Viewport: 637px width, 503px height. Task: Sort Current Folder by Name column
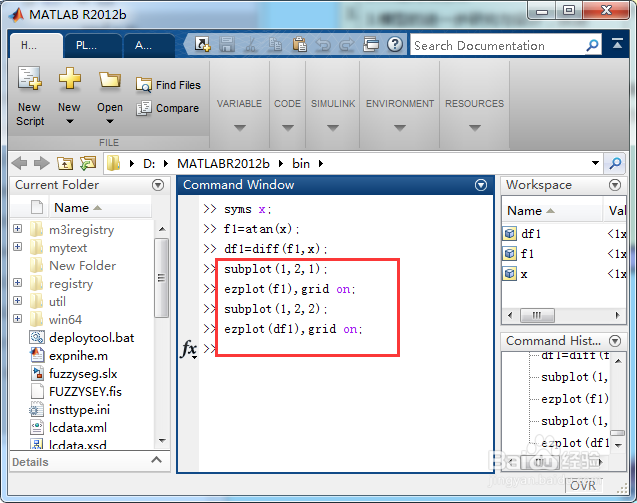(x=100, y=208)
